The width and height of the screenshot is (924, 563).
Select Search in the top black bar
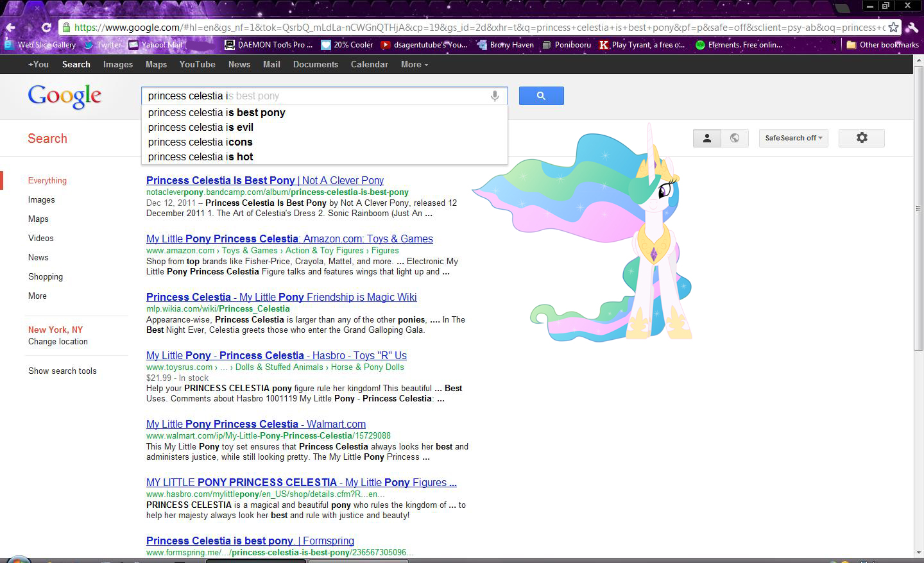(76, 64)
